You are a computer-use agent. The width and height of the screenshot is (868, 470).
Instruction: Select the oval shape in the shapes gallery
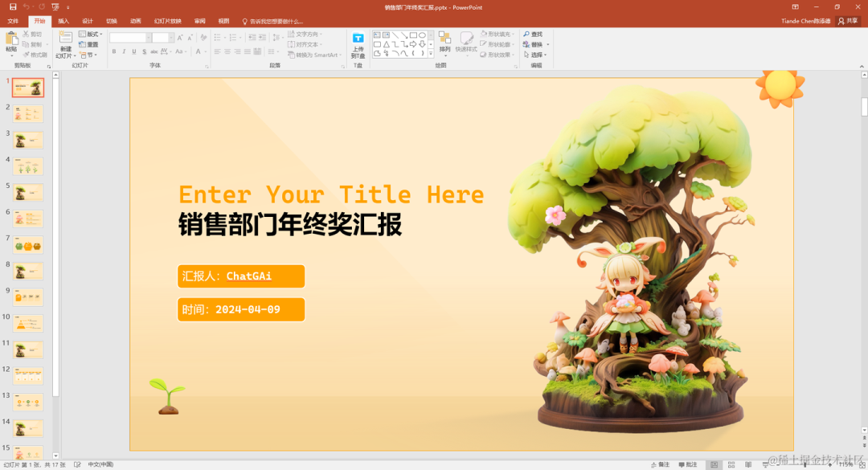pyautogui.click(x=423, y=35)
